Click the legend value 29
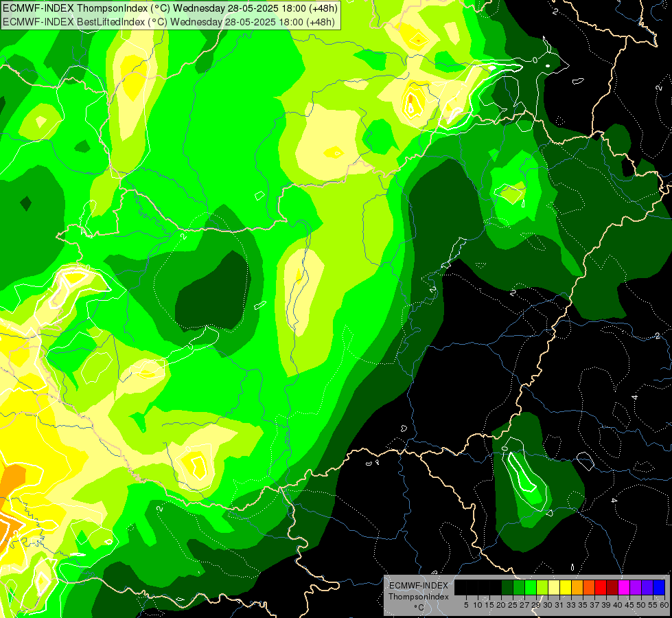The height and width of the screenshot is (618, 672). pyautogui.click(x=536, y=605)
